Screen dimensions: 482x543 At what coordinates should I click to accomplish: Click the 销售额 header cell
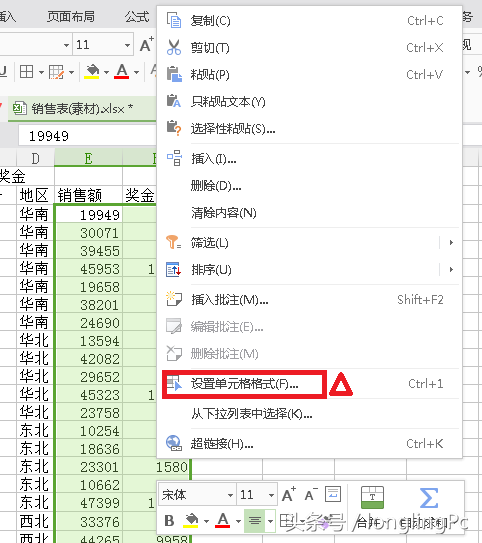tap(89, 195)
